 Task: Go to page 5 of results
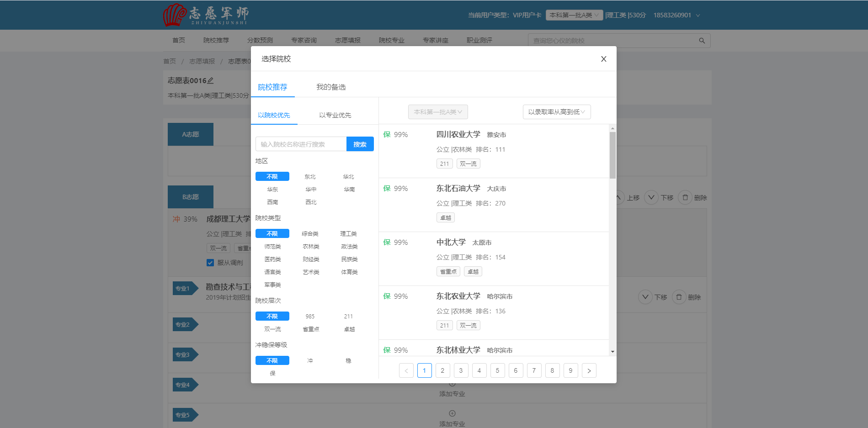click(x=497, y=370)
